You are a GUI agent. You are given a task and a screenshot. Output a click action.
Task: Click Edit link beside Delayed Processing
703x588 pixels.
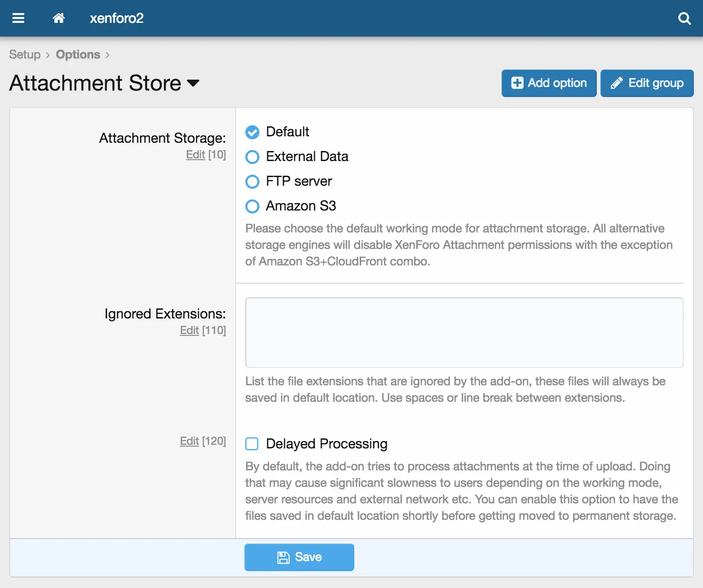[189, 441]
